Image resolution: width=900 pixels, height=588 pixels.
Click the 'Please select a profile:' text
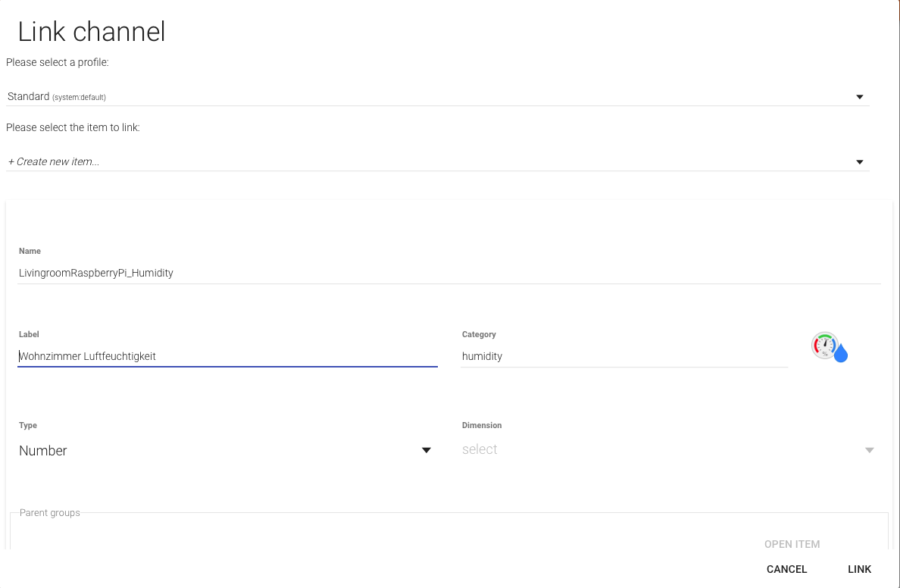click(58, 62)
